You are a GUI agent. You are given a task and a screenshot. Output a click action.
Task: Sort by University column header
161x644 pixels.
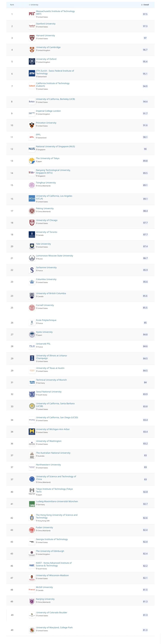click(x=34, y=5)
